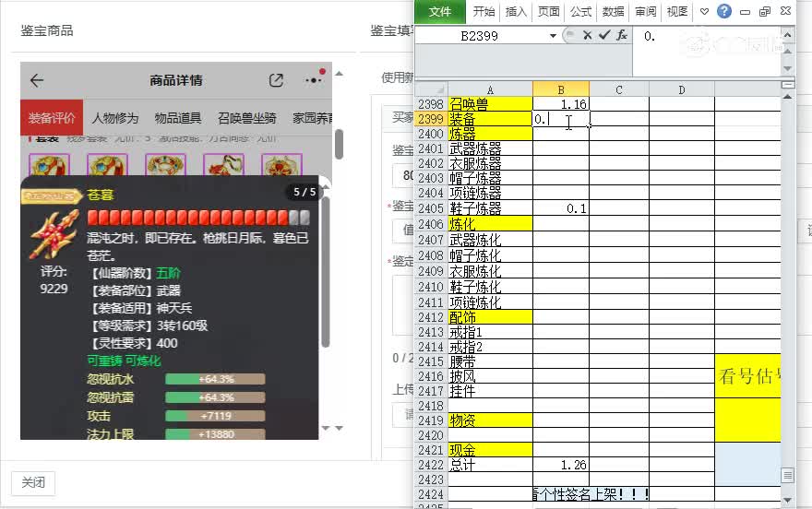Open the fx insert function button
This screenshot has width=812, height=509.
point(621,35)
